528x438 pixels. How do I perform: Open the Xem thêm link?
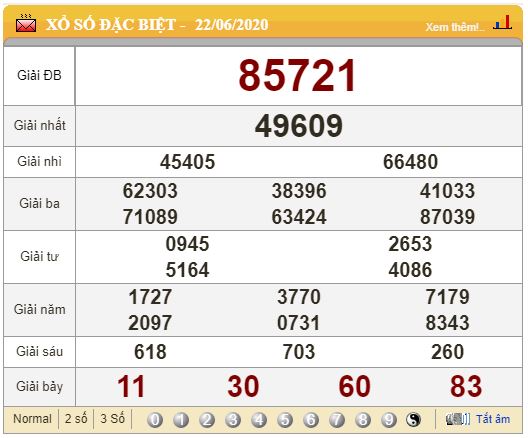tap(455, 27)
